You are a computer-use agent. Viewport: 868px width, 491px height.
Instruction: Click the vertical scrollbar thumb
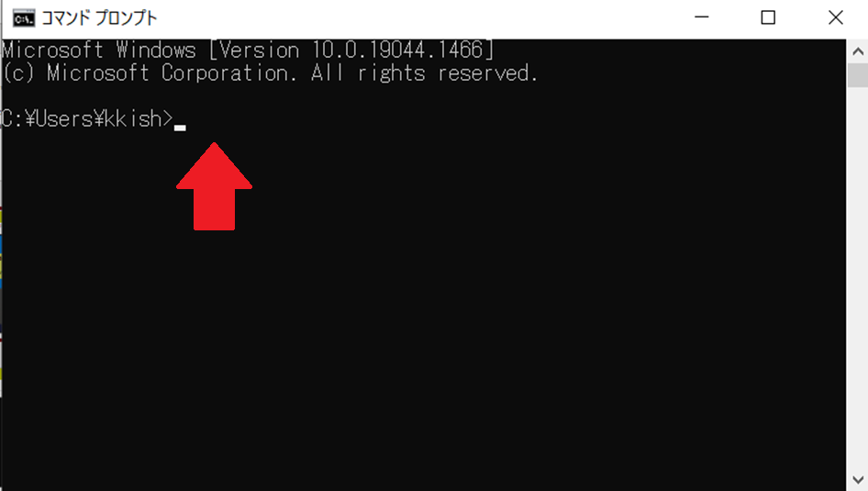click(x=858, y=75)
